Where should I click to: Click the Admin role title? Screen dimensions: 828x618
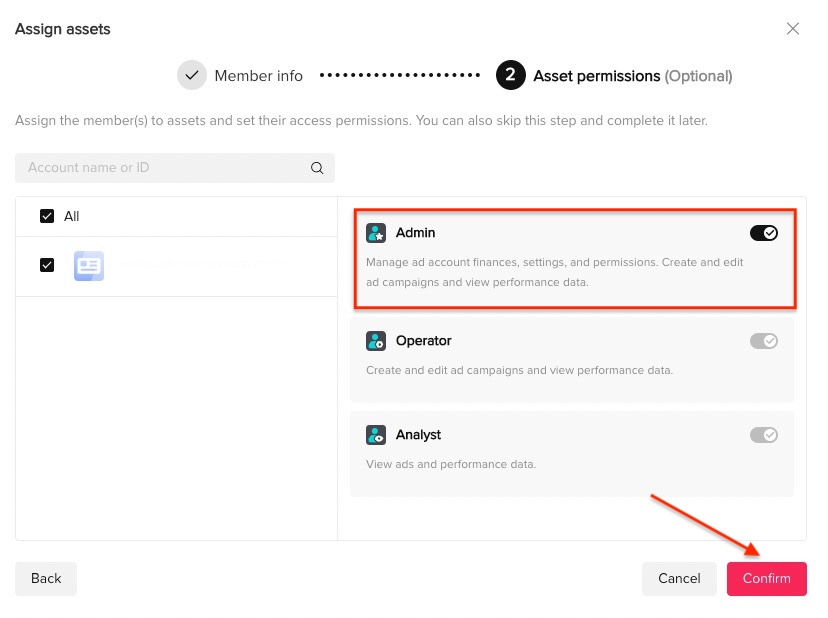[416, 233]
